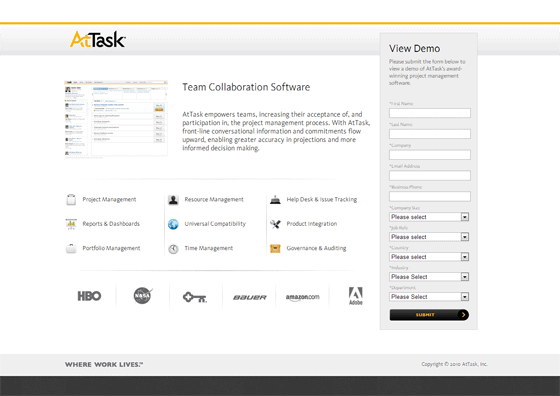Click the View Demo heading
This screenshot has height=396, width=560.
coord(414,49)
